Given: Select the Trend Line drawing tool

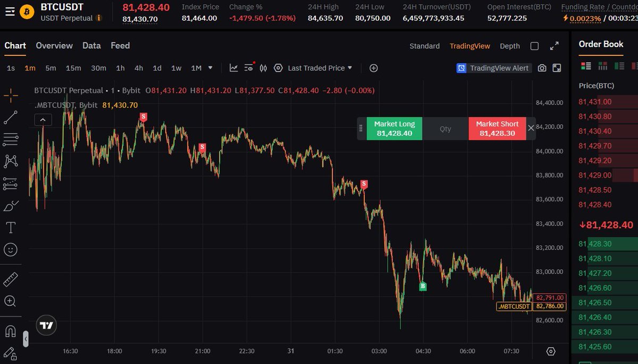Looking at the screenshot, I should pyautogui.click(x=10, y=117).
